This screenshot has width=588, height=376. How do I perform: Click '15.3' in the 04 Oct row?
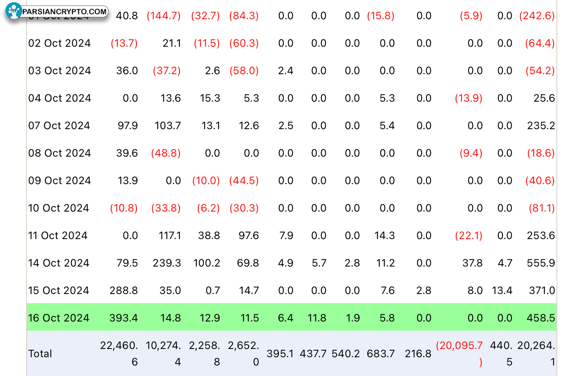point(210,98)
